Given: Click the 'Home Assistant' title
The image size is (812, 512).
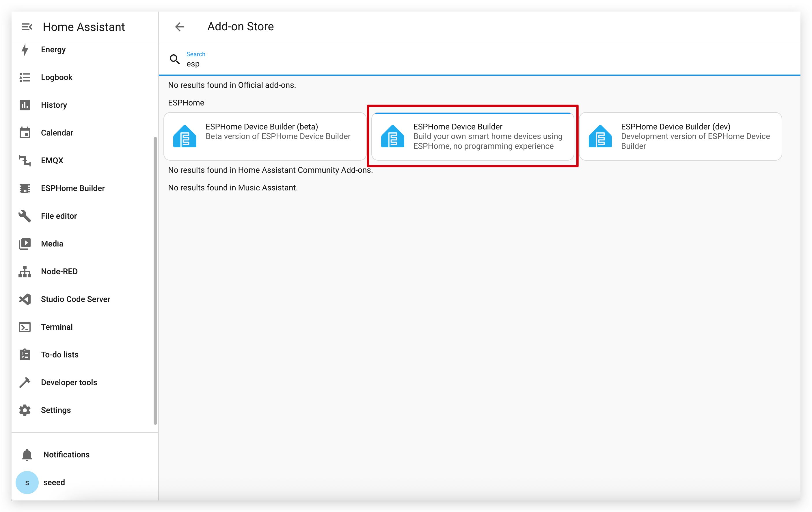Looking at the screenshot, I should tap(84, 27).
